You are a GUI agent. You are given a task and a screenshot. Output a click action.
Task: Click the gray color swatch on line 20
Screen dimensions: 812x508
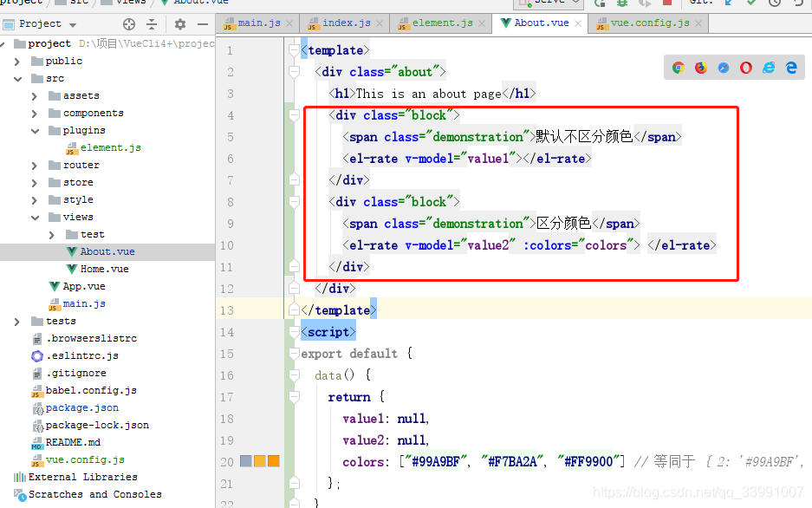[x=246, y=461]
